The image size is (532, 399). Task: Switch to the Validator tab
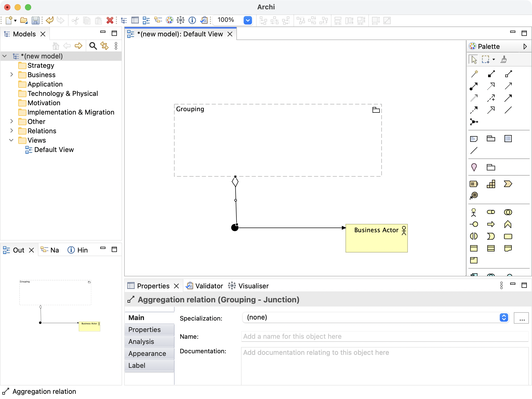204,286
